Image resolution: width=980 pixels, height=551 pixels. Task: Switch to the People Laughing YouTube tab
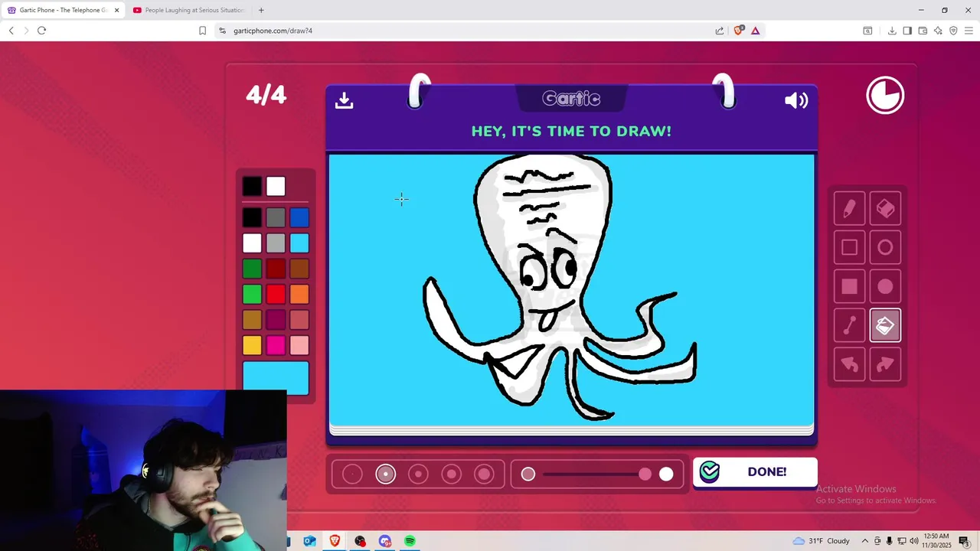click(x=188, y=10)
